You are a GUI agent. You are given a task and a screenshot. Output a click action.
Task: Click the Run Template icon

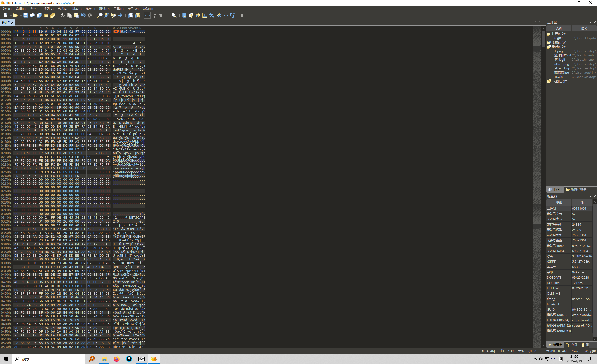(137, 15)
